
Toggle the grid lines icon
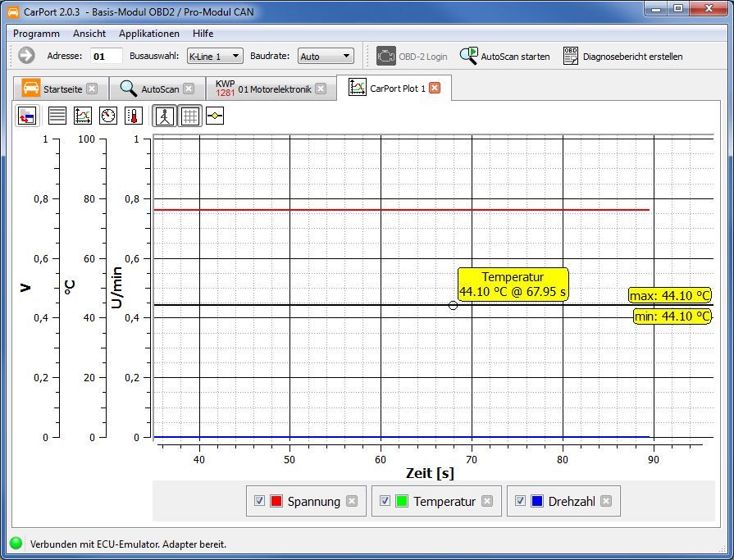pyautogui.click(x=189, y=116)
